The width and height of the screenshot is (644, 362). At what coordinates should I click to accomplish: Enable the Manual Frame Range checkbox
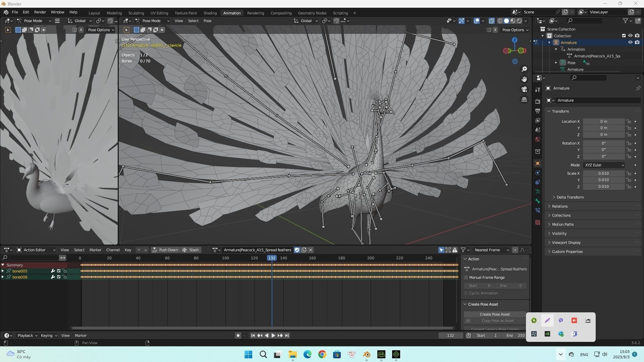tap(466, 277)
